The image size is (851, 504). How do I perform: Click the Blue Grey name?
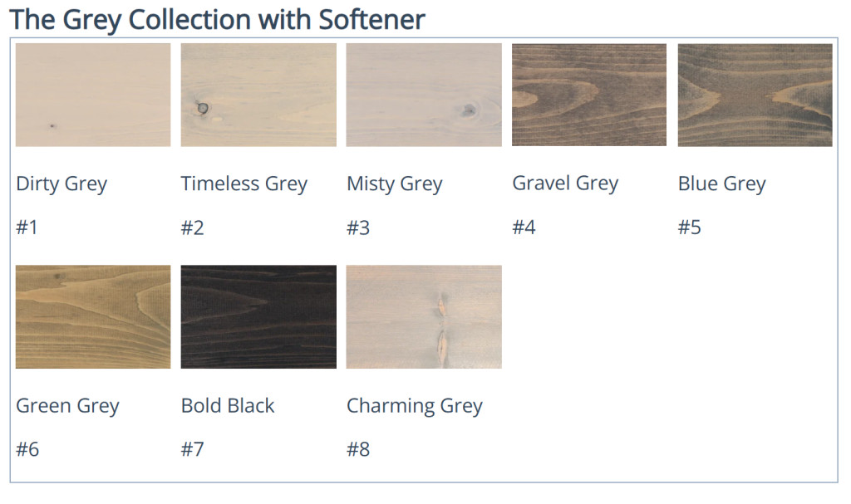click(x=721, y=183)
